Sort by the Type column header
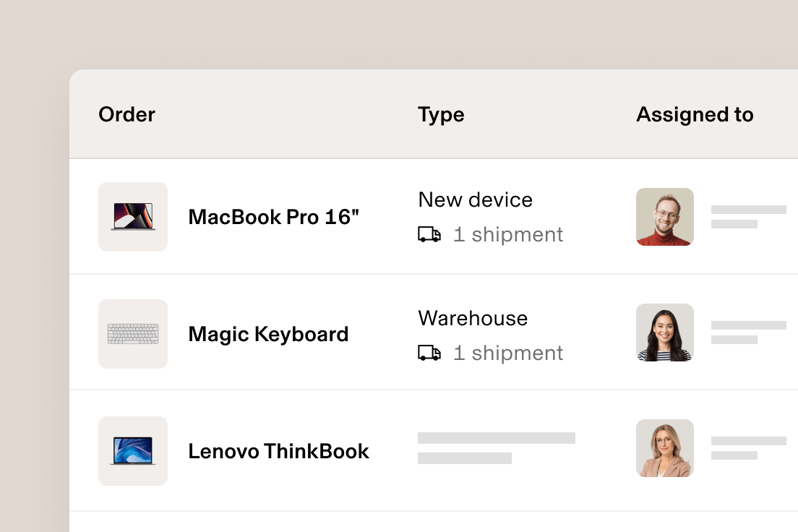798x532 pixels. (441, 114)
